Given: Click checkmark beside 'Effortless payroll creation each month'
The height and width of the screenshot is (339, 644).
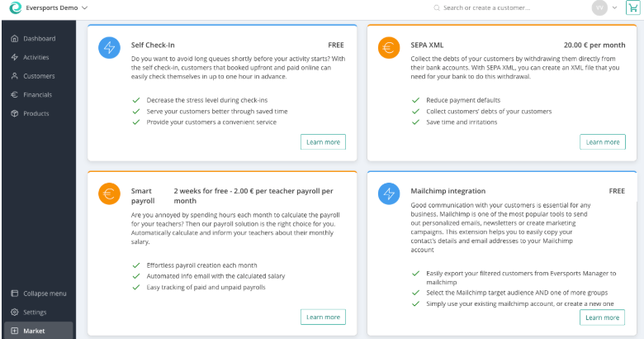Looking at the screenshot, I should (x=136, y=265).
